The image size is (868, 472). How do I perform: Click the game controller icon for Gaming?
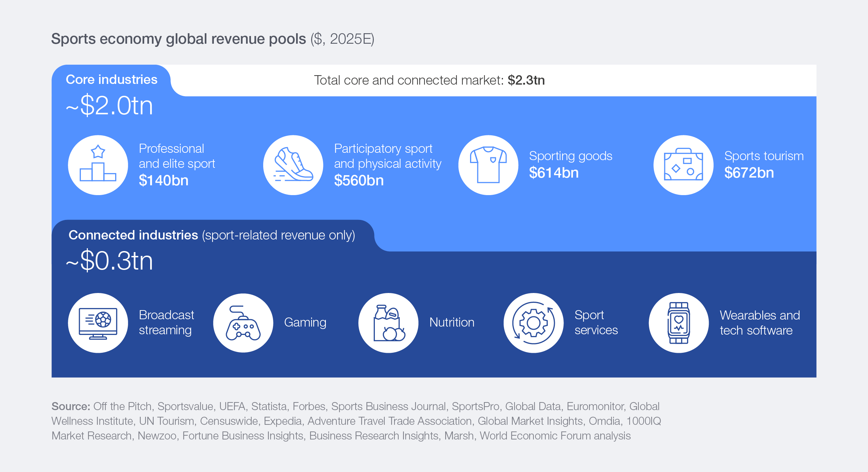click(243, 322)
